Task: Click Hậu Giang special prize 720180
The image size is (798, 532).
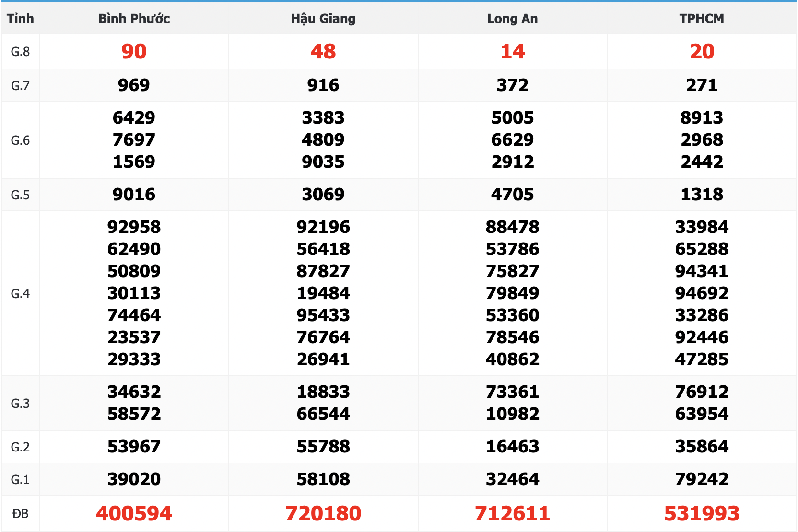Action: coord(323,513)
